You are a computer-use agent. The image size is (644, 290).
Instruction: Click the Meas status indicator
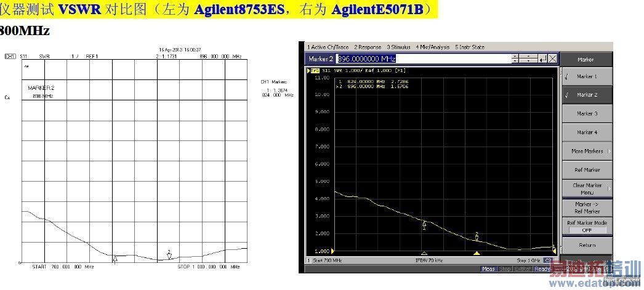click(488, 269)
